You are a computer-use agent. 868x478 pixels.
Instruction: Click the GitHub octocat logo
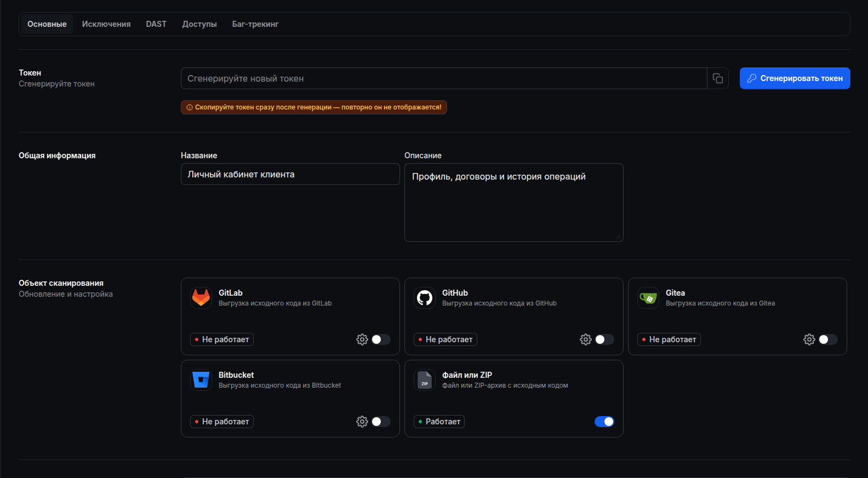tap(425, 298)
